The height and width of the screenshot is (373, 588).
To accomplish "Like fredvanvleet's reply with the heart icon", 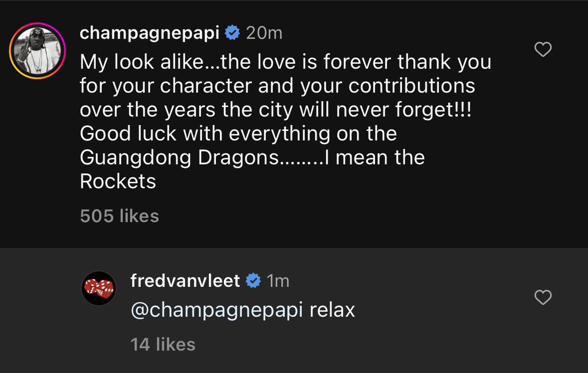I will pyautogui.click(x=543, y=298).
